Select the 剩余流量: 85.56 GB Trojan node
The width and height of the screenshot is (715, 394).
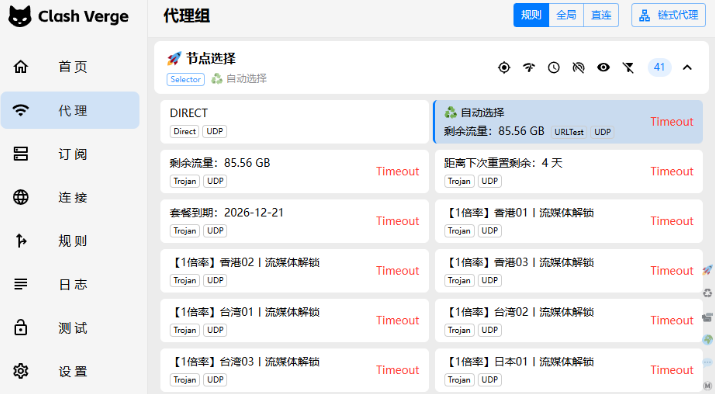pyautogui.click(x=295, y=171)
